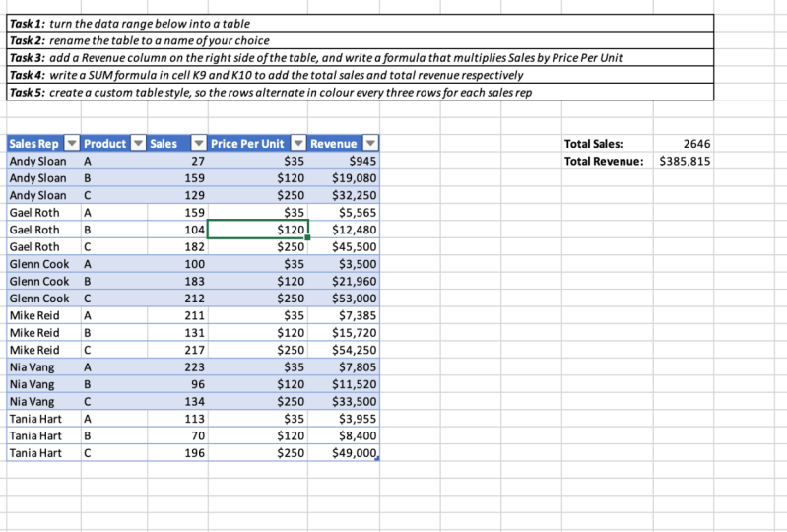Click the Task 2 rename table instruction
This screenshot has height=532, width=787.
pos(360,40)
